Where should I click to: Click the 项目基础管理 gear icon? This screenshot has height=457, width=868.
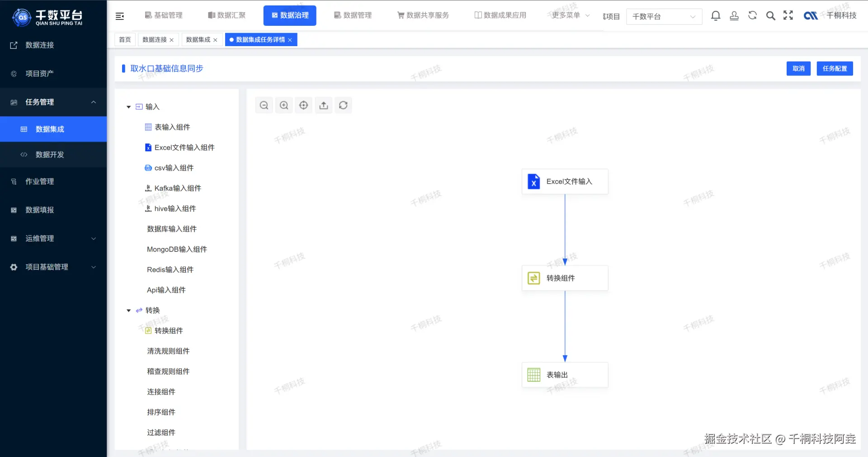pyautogui.click(x=14, y=267)
